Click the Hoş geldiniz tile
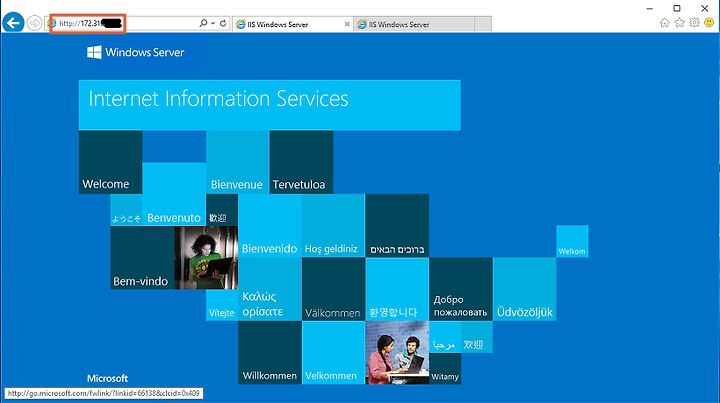The image size is (720, 403). point(333,225)
